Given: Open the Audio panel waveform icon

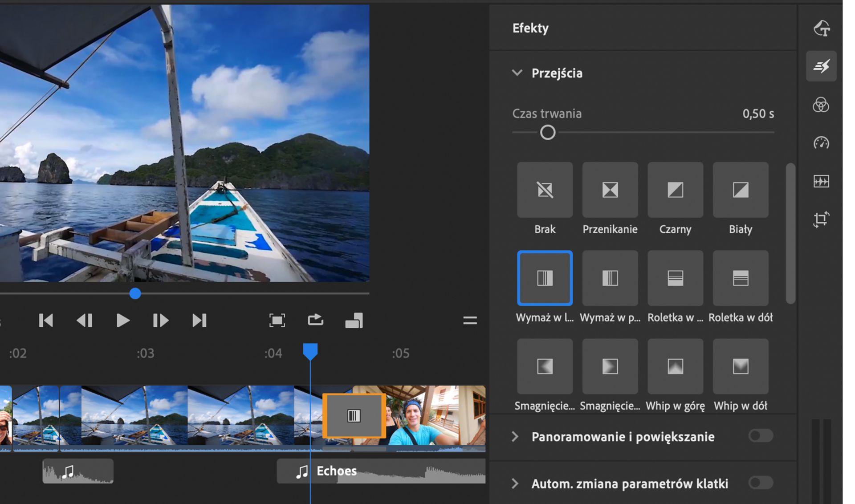Looking at the screenshot, I should click(x=821, y=181).
